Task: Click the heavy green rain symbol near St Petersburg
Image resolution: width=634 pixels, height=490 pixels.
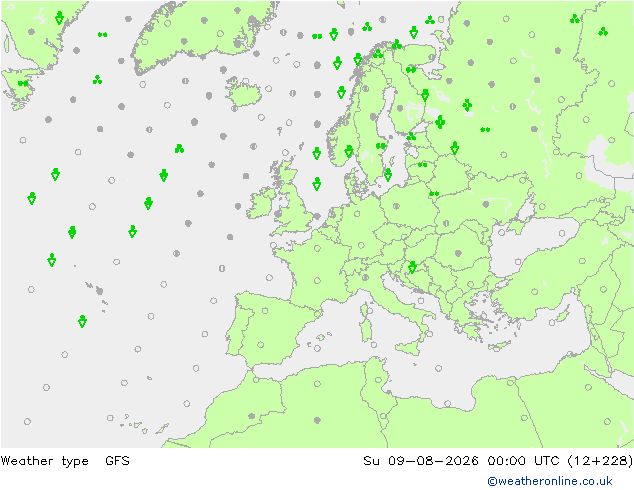Action: 440,122
